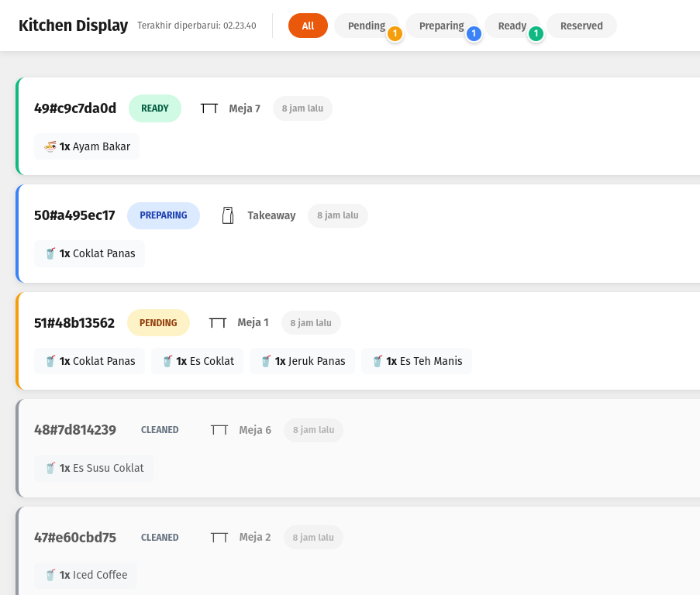Click the table icon beside Meja 2
700x595 pixels.
click(x=219, y=538)
